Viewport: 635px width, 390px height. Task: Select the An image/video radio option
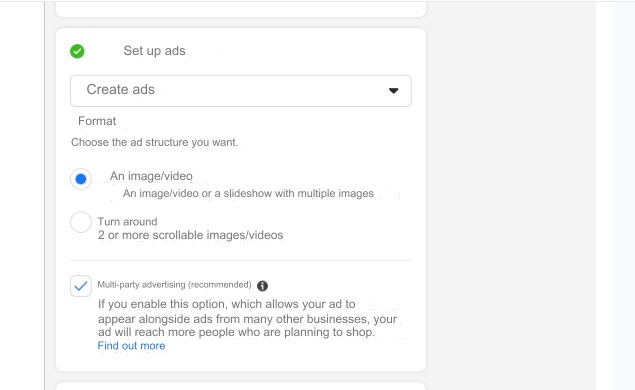[x=81, y=179]
